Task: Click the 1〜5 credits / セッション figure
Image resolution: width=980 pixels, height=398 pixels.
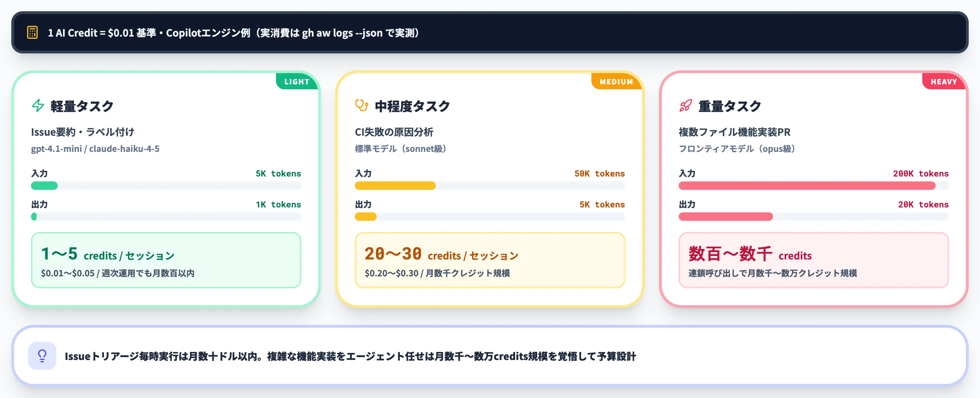Action: coord(108,254)
